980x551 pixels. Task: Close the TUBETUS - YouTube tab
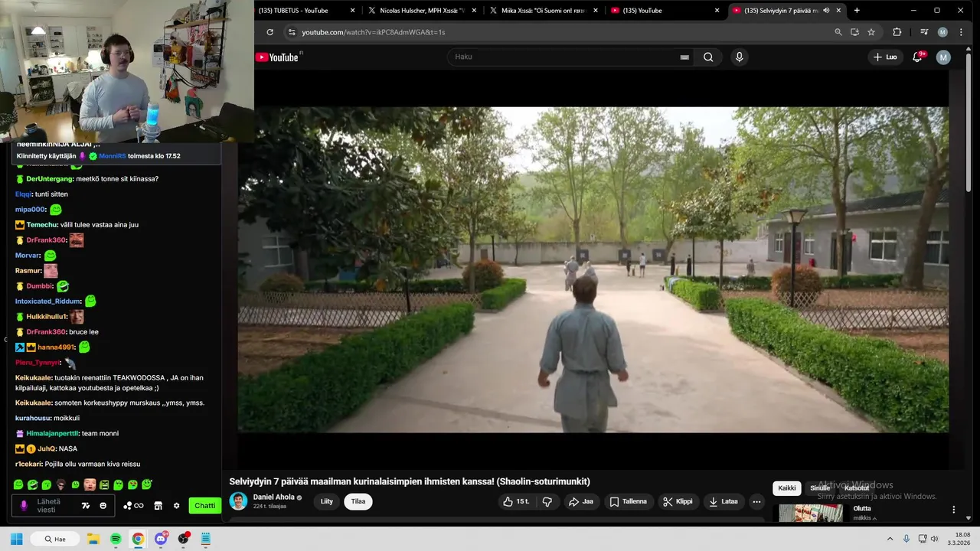pyautogui.click(x=353, y=11)
